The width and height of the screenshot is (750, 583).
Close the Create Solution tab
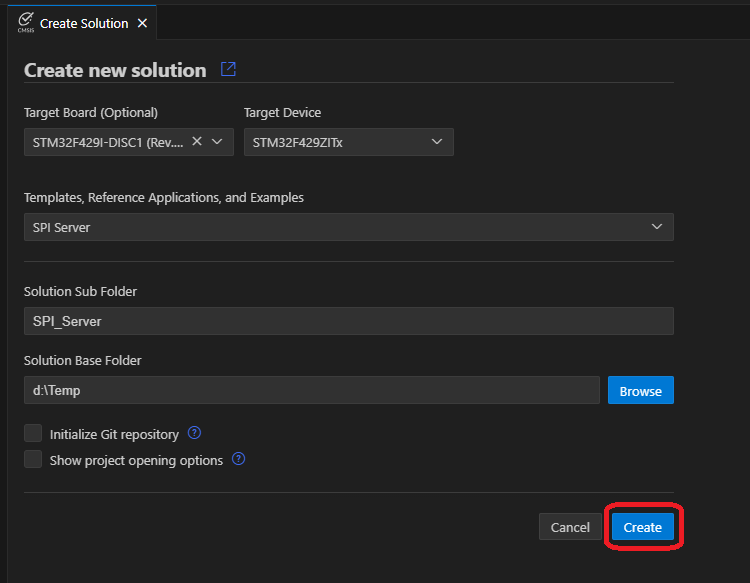[x=142, y=23]
